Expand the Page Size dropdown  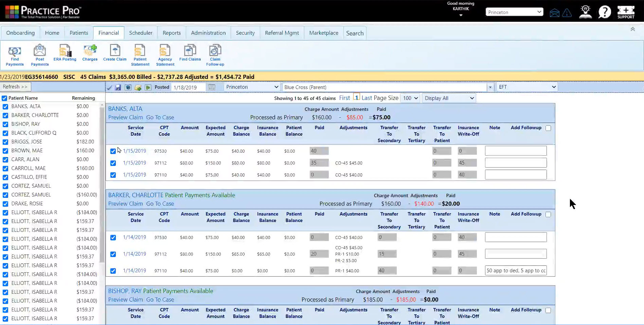[410, 98]
